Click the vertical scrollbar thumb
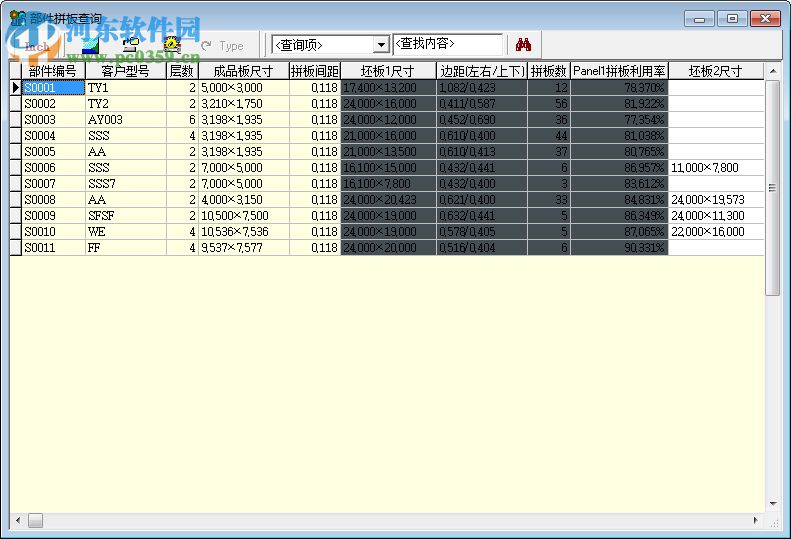This screenshot has height=539, width=791. [773, 188]
